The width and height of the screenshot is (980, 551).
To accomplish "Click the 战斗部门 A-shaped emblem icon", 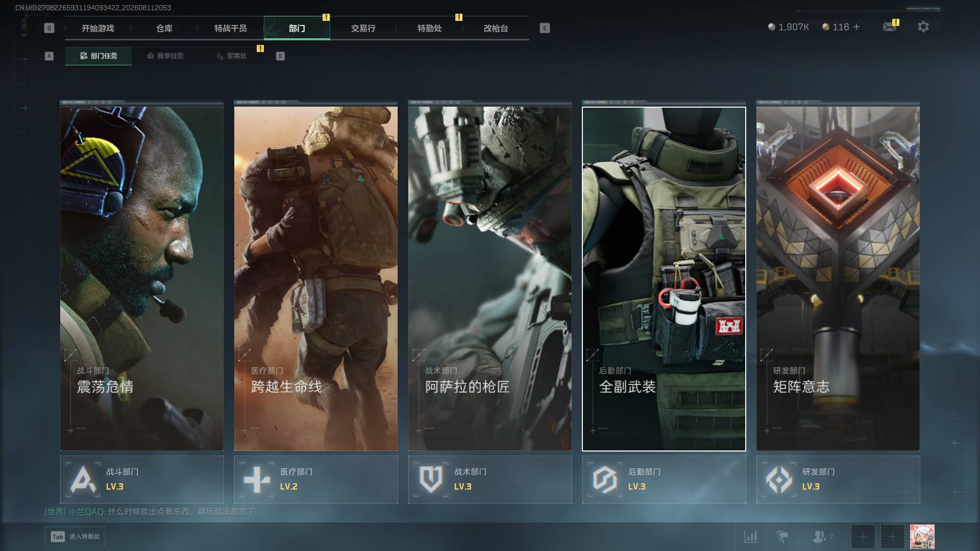I will (83, 480).
